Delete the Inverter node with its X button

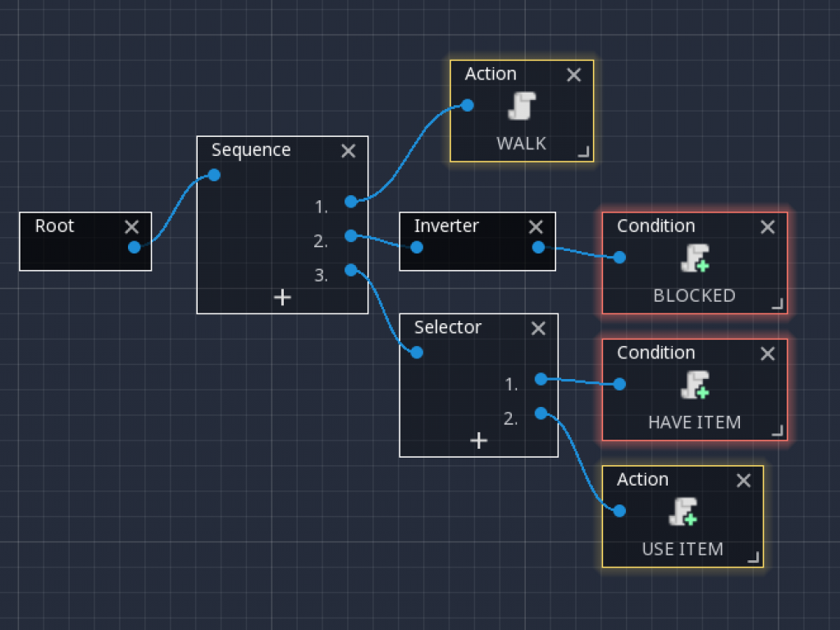click(536, 227)
